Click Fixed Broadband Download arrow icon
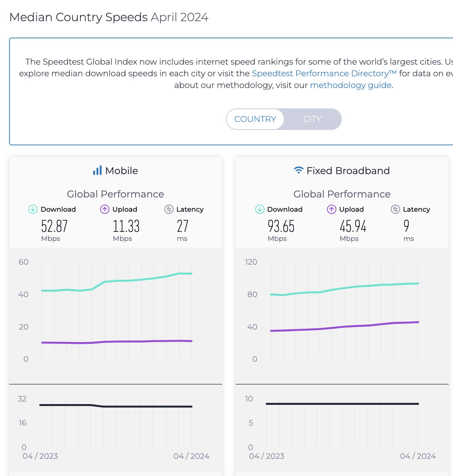453x476 pixels. [259, 209]
